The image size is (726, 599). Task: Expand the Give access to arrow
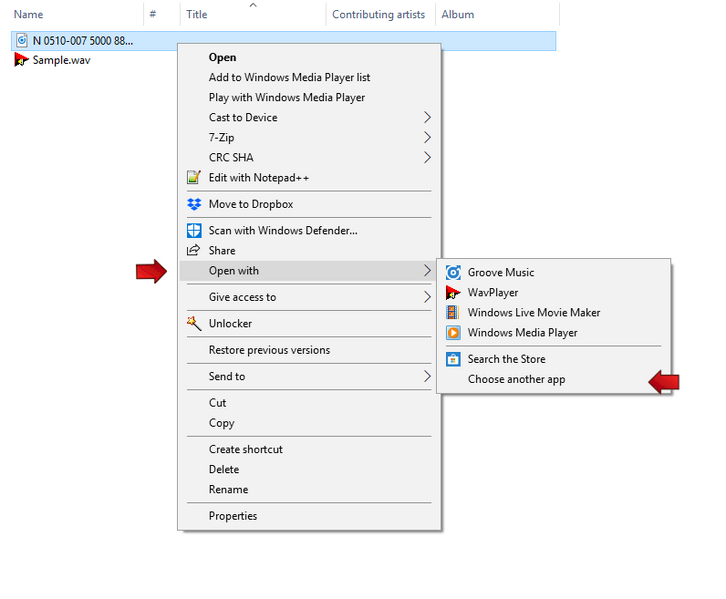[x=427, y=297]
